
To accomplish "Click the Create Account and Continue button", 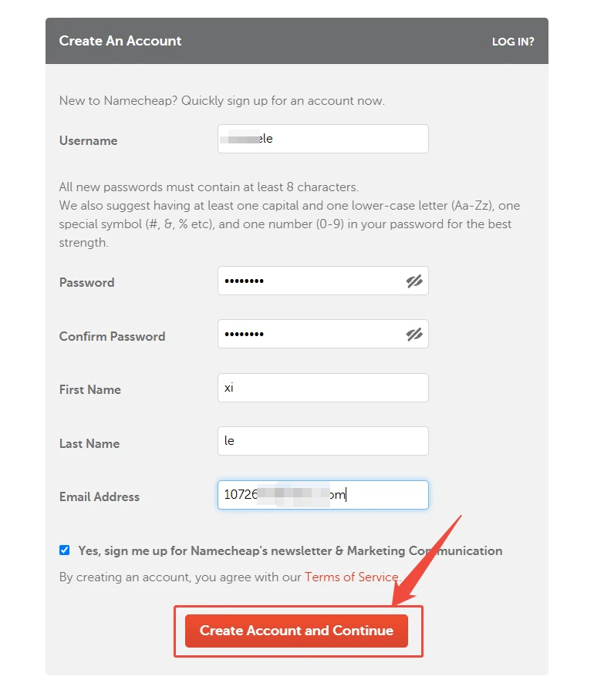I will click(296, 631).
